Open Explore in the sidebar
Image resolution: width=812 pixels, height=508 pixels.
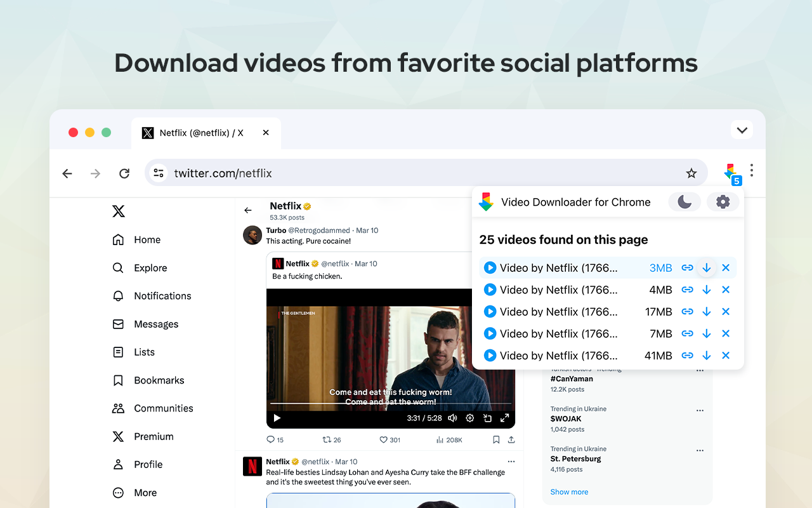coord(150,268)
